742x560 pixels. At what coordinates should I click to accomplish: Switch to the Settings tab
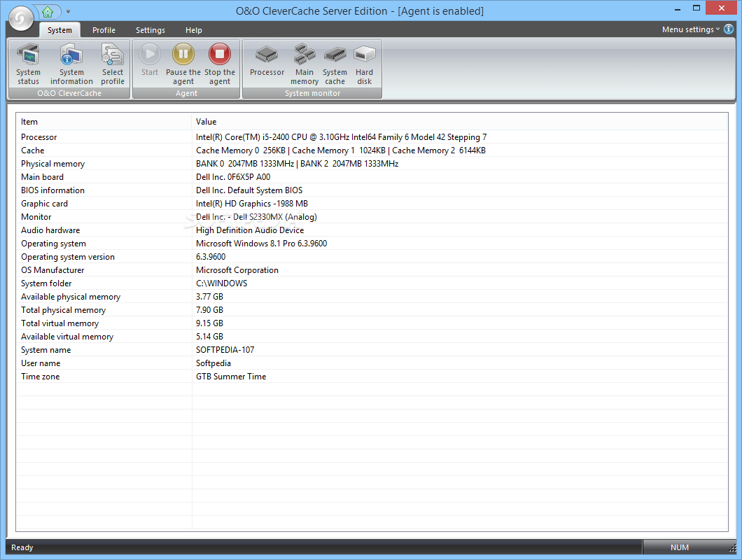[150, 30]
